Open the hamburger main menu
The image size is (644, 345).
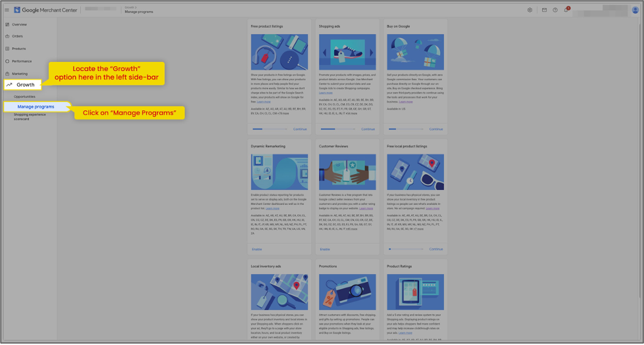coord(7,10)
